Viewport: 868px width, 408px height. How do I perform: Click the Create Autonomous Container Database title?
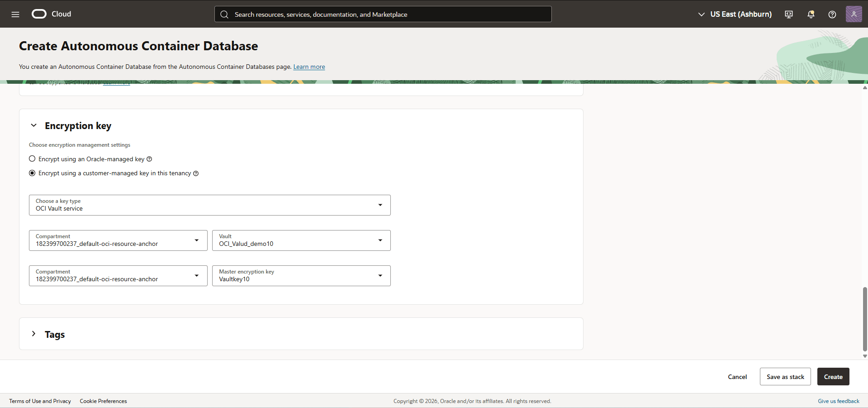(138, 46)
